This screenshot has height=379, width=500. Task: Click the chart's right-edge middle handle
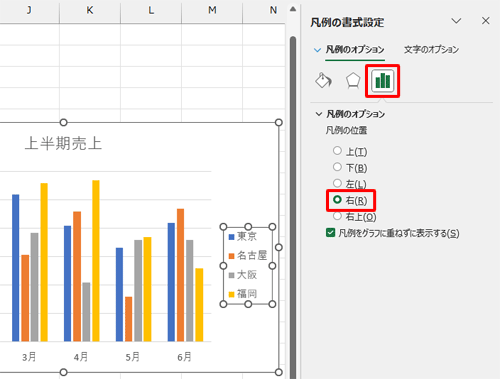click(x=279, y=247)
